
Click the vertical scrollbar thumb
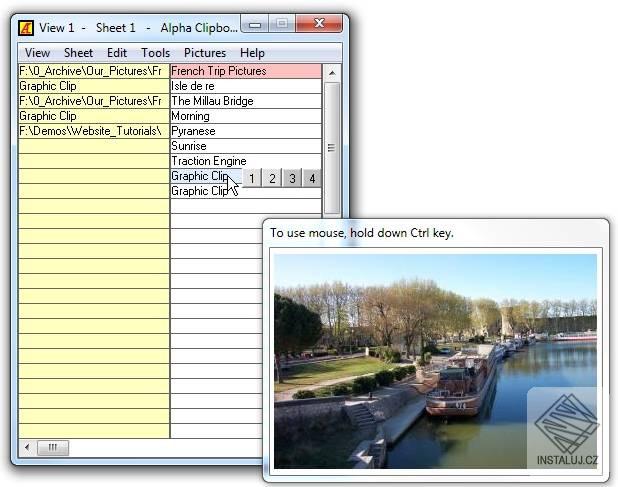pos(332,148)
